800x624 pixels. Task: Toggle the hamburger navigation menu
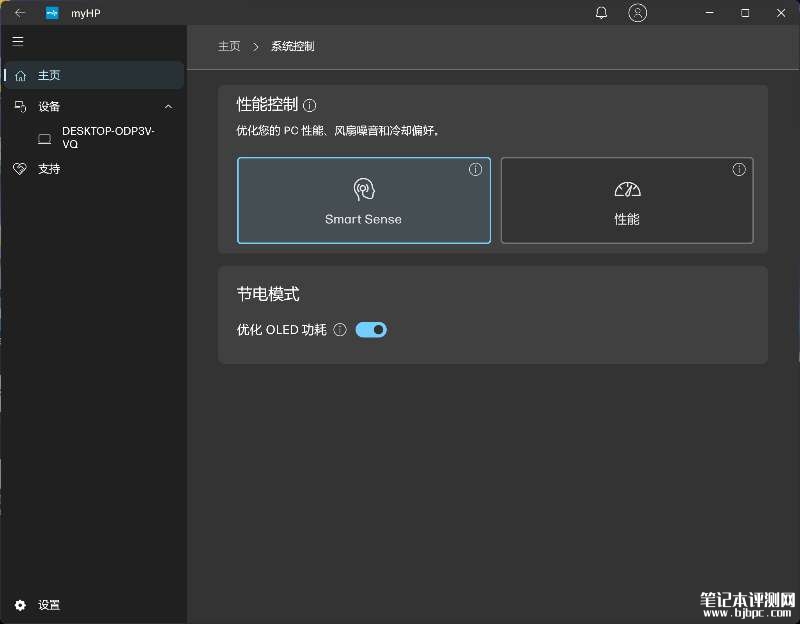coord(18,41)
